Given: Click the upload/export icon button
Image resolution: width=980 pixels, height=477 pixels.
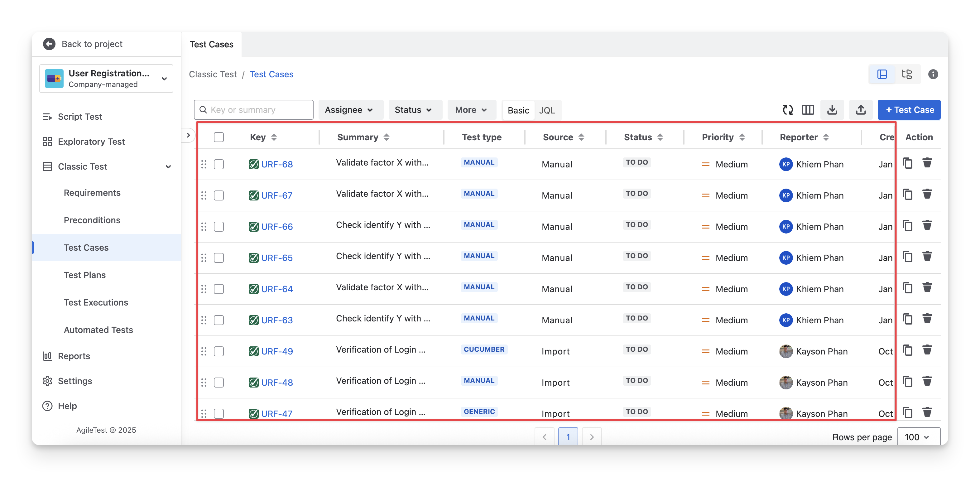Looking at the screenshot, I should [x=861, y=110].
